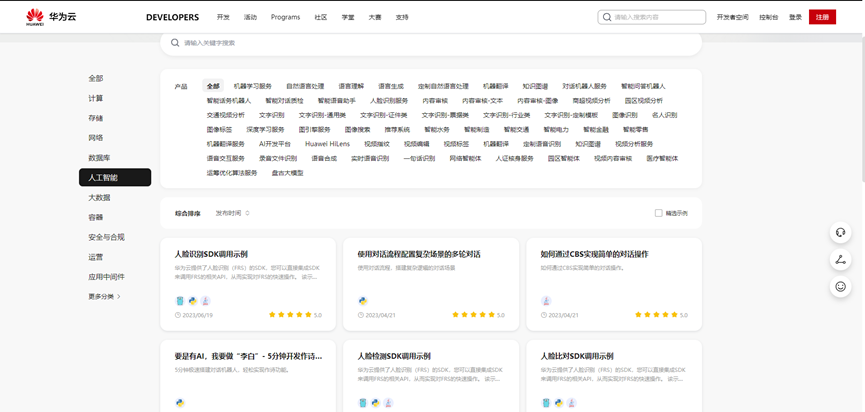Filter by 机器学习服务 product
Viewport: 865px width, 412px height.
tap(253, 87)
